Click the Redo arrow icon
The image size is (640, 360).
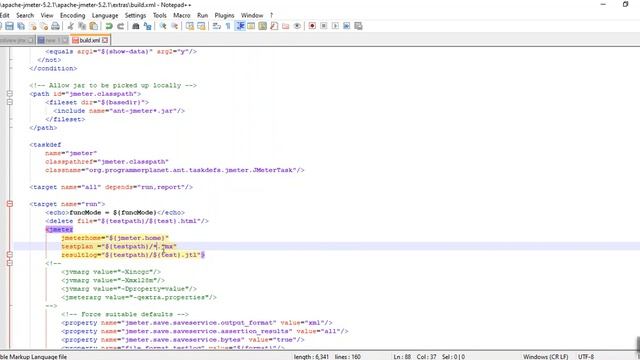(120, 26)
